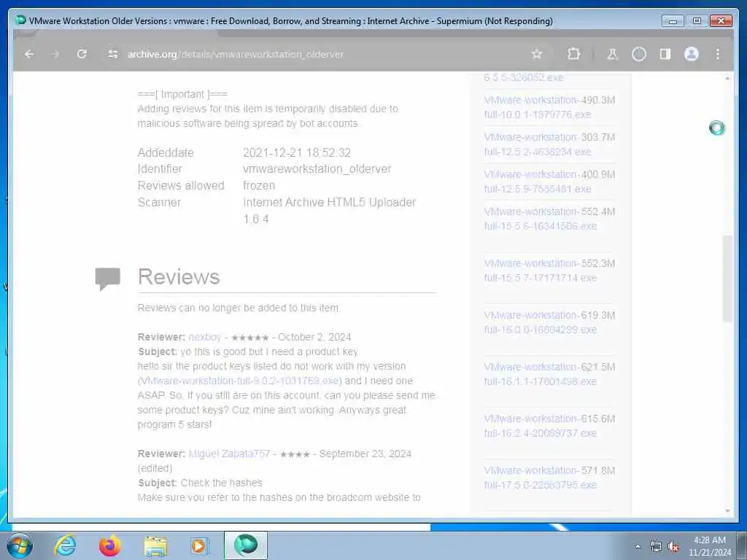Image resolution: width=747 pixels, height=560 pixels.
Task: Launch Internet Explorer from taskbar
Action: coord(65,545)
